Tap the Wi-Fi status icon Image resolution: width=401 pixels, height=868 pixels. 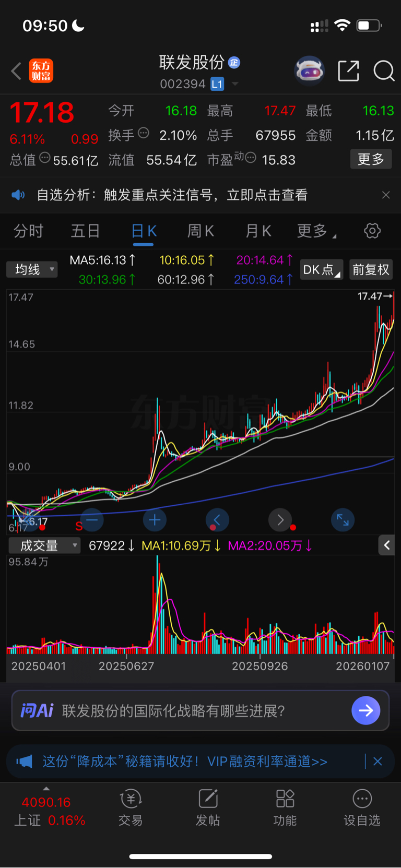[343, 25]
